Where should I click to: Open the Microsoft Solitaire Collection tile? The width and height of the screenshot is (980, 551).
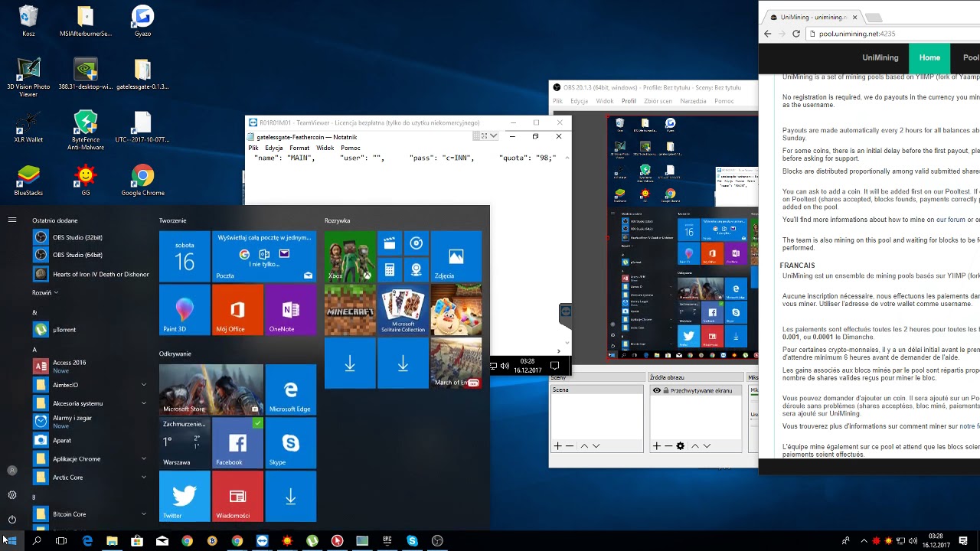point(403,310)
